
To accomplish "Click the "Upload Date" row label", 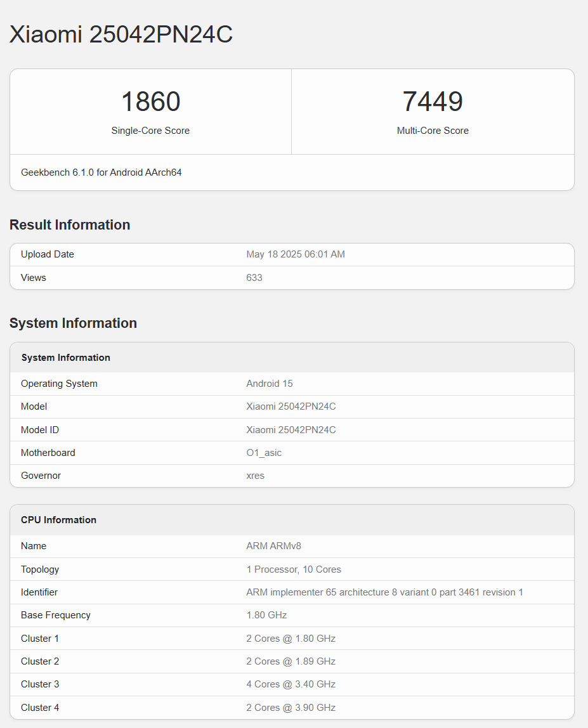I will [48, 254].
